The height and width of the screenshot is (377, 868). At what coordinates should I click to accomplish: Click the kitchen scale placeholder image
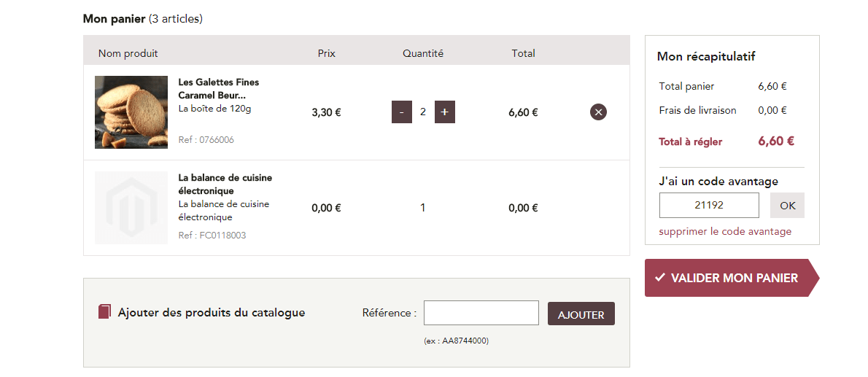(x=131, y=208)
